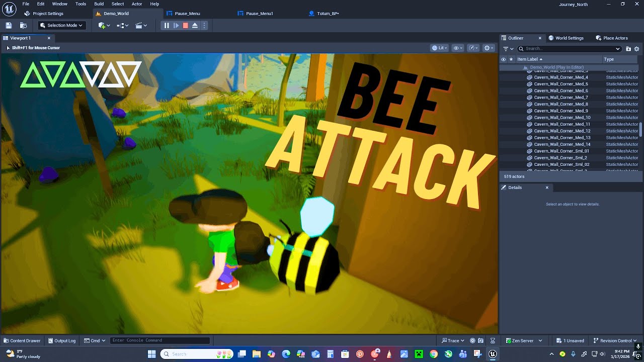
Task: Select Cavern_Wall_Corner_Med_9 in the Outliner
Action: 561,111
